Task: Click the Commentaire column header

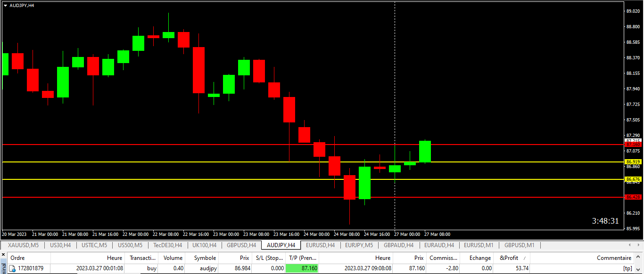Action: tap(582, 258)
